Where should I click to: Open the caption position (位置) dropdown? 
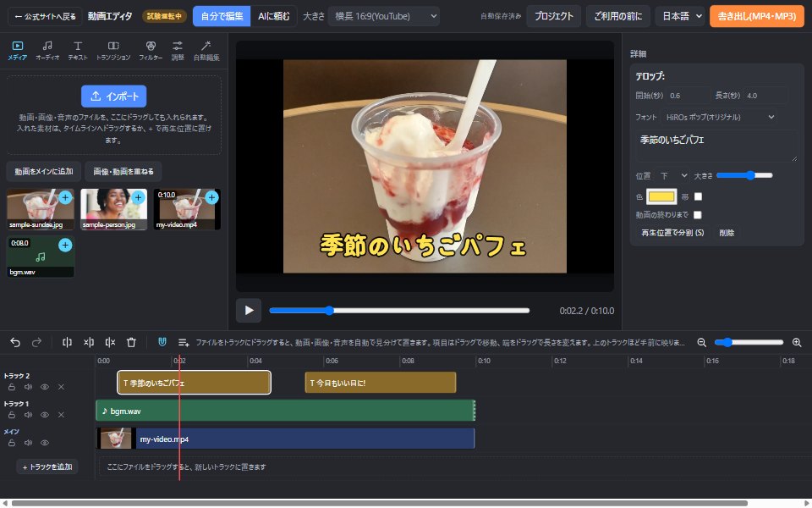673,176
